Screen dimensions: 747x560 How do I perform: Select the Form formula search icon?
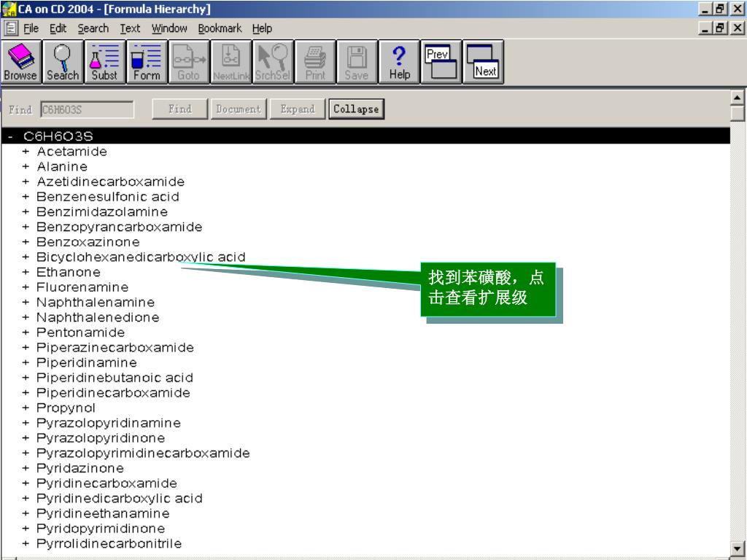point(146,63)
